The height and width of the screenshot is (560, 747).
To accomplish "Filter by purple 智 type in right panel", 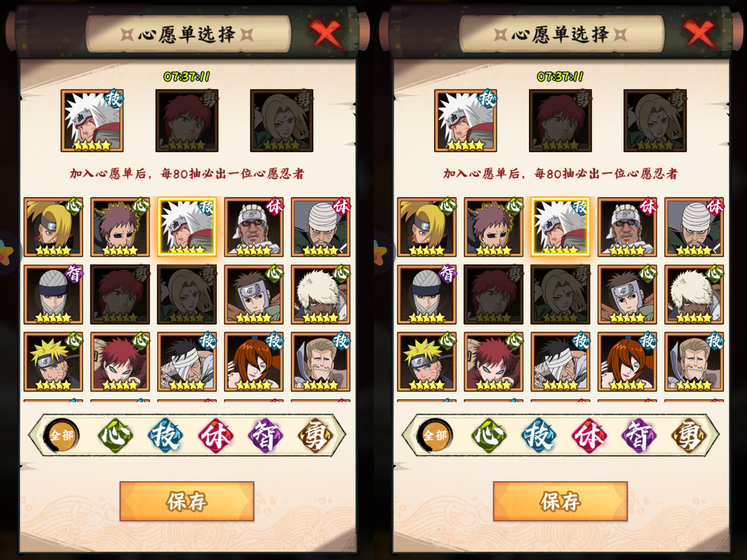I will 639,435.
